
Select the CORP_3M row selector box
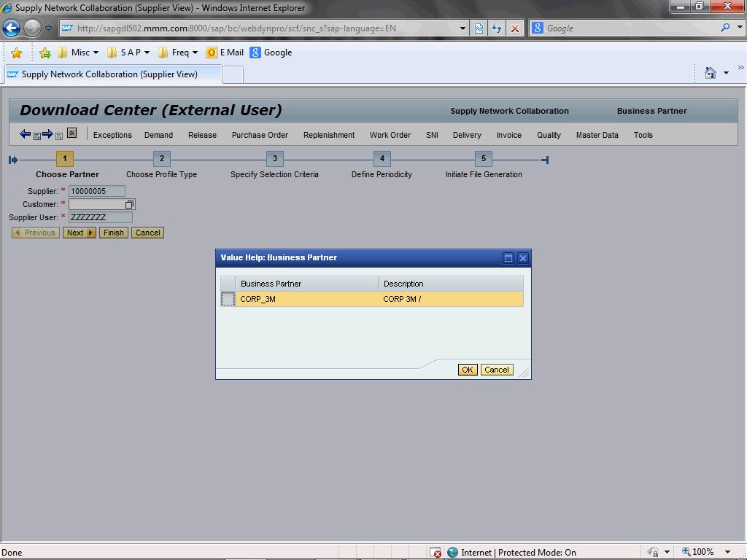[228, 299]
